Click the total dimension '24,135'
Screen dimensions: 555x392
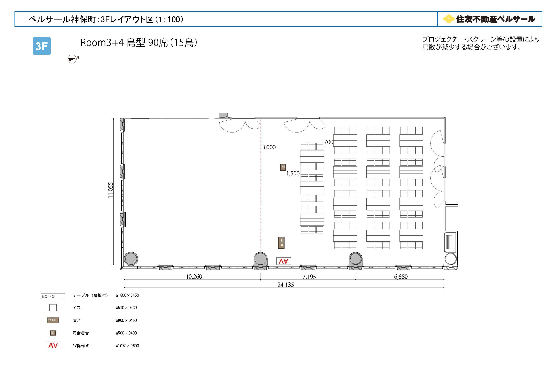point(286,285)
